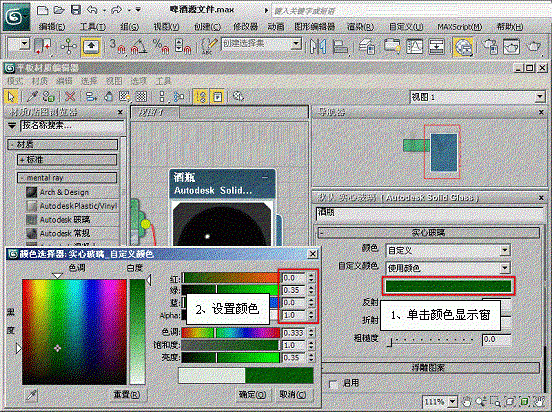Expand the 标准 materials group
Viewport: 552px width, 412px height.
click(67, 160)
